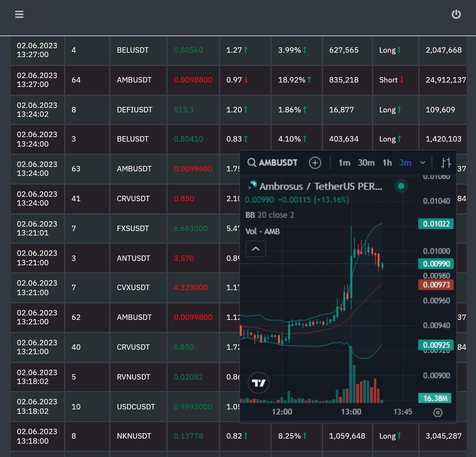Click price 4.323000
Image resolution: width=476 pixels, height=457 pixels.
(191, 288)
